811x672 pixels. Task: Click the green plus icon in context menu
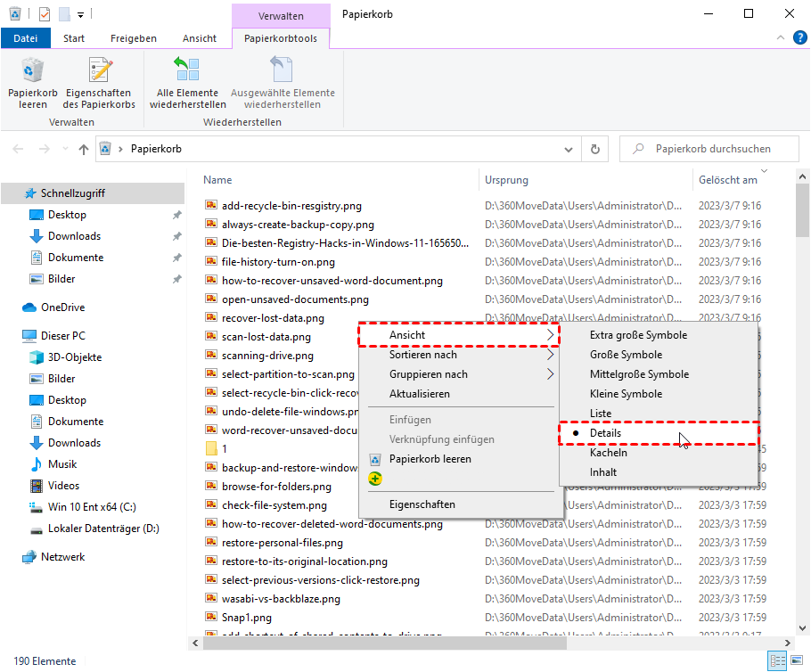coord(375,479)
